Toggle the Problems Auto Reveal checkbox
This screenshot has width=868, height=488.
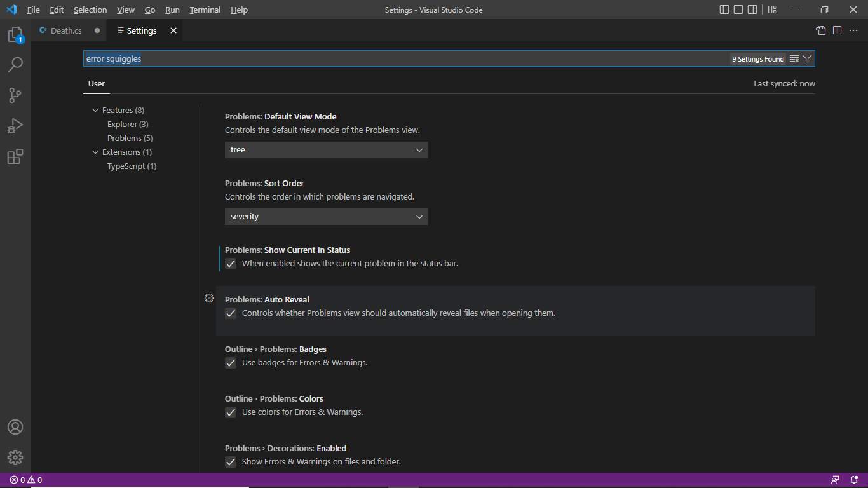[231, 313]
